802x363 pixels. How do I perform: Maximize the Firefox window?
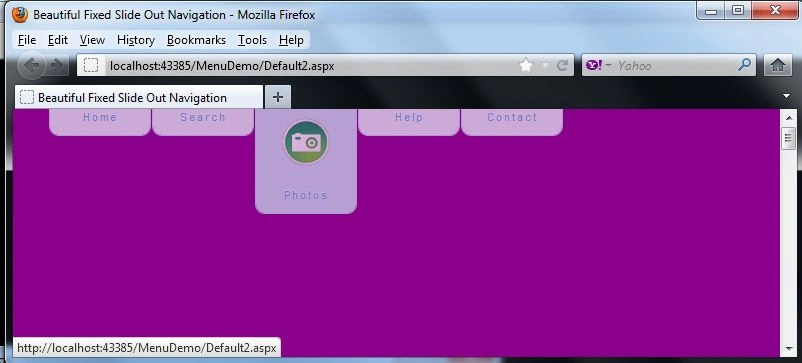738,10
